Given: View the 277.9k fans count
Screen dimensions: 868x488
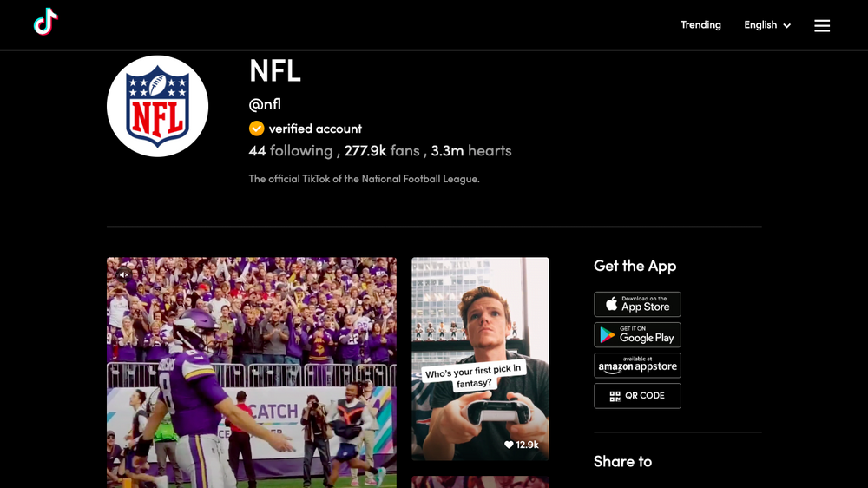Looking at the screenshot, I should point(382,151).
